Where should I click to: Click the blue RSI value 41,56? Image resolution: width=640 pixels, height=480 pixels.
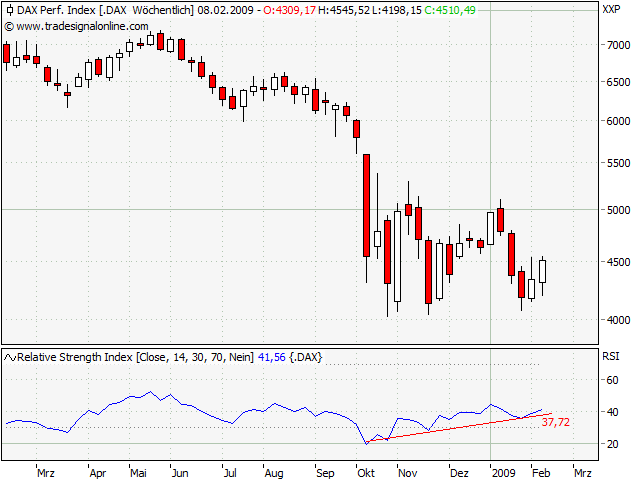click(271, 358)
